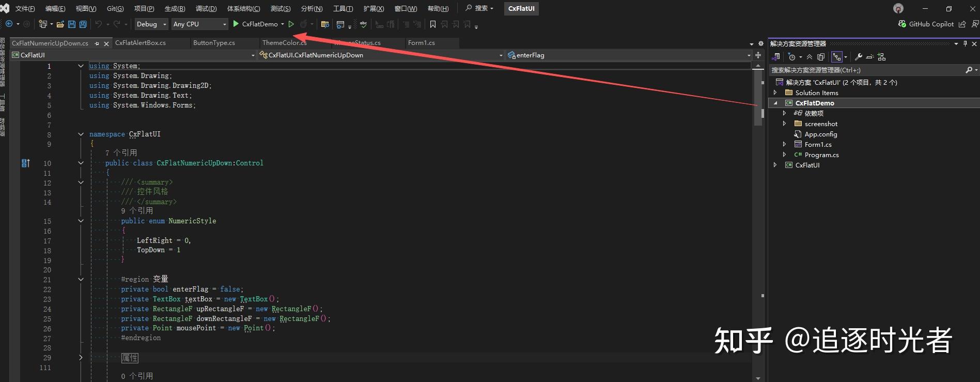The image size is (980, 382).
Task: Open the GitHub Copilot button
Action: (926, 24)
